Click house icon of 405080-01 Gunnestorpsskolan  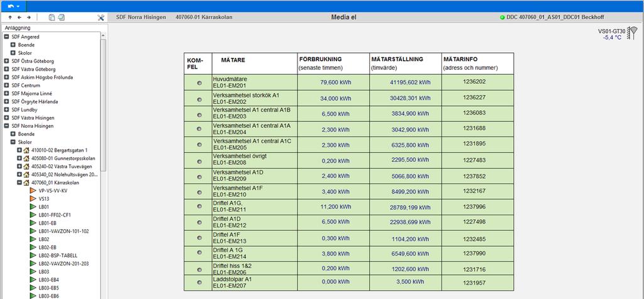tap(26, 159)
